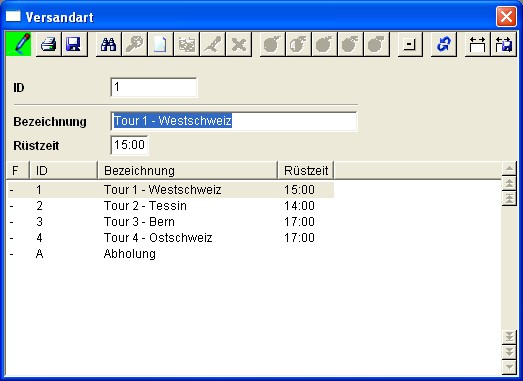Click the small square minus toolbar button
This screenshot has height=381, width=523.
click(x=410, y=44)
